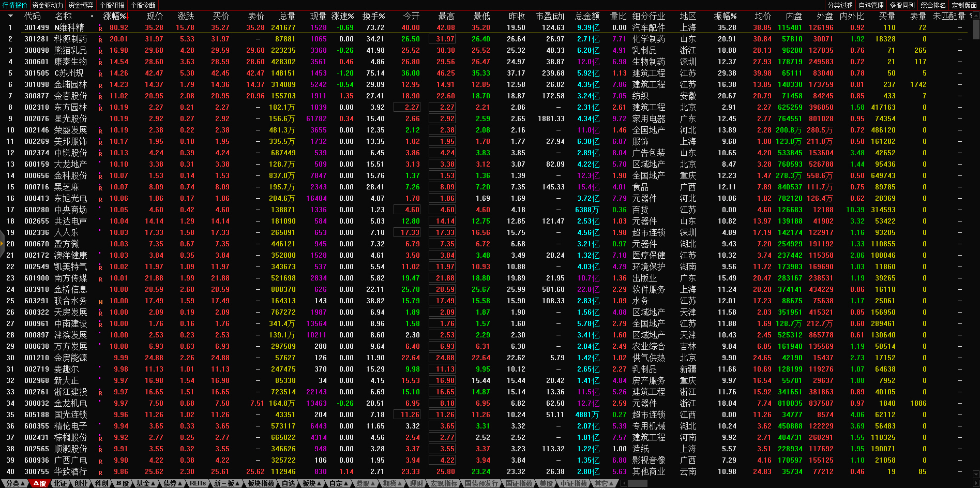Image resolution: width=980 pixels, height=488 pixels.
Task: Click the R marker icon beside 华致酒行
Action: [x=100, y=472]
